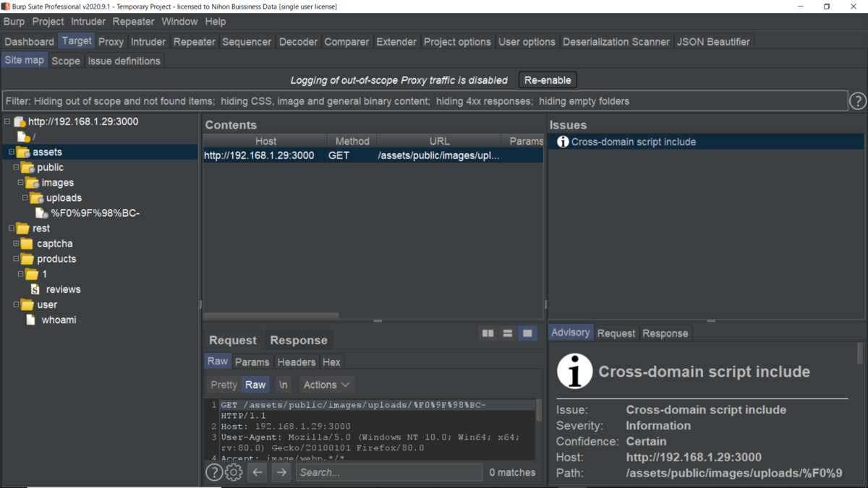Select the stacked horizontal layout icon
The image size is (868, 488).
pyautogui.click(x=508, y=333)
